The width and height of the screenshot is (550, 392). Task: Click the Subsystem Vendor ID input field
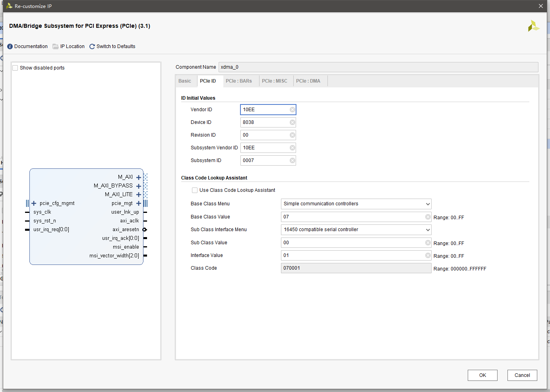point(265,148)
